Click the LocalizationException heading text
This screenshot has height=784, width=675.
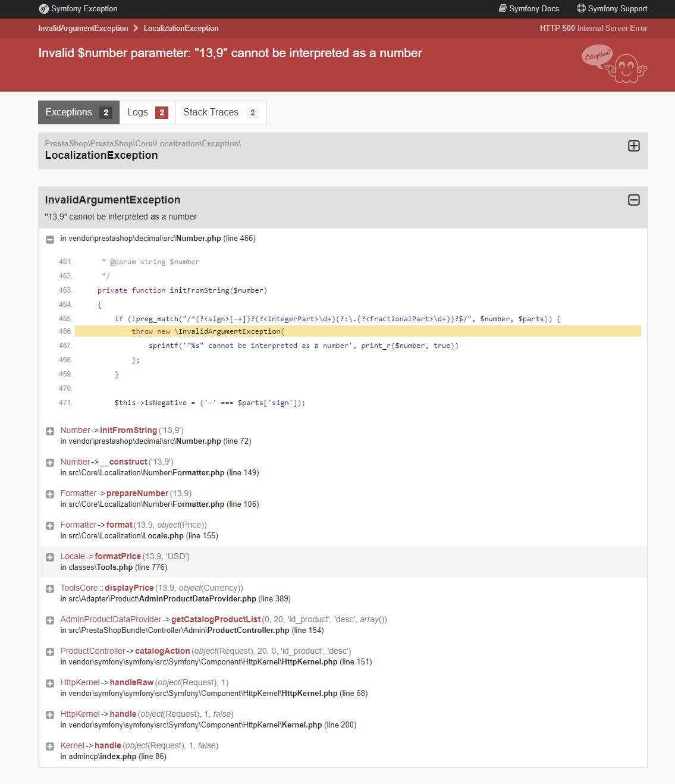click(102, 155)
